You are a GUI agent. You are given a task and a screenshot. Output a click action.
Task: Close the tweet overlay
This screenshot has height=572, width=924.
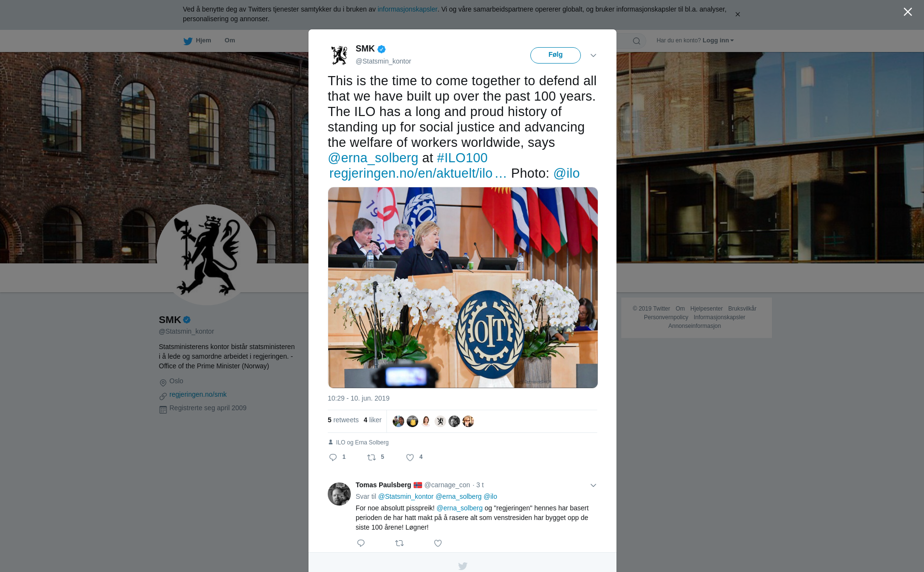pos(908,12)
